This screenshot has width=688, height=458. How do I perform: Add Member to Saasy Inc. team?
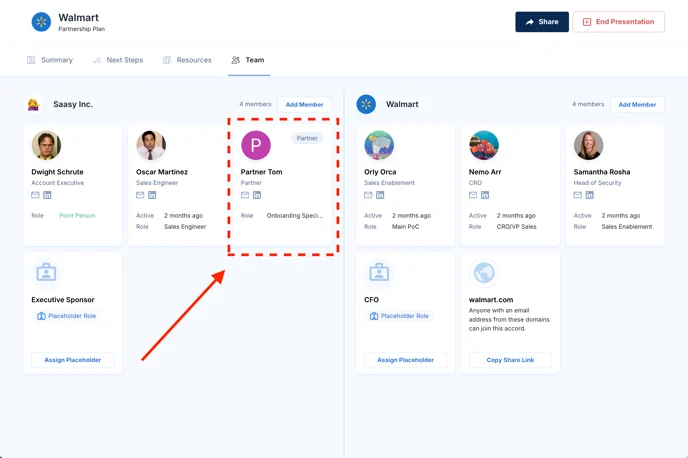304,104
